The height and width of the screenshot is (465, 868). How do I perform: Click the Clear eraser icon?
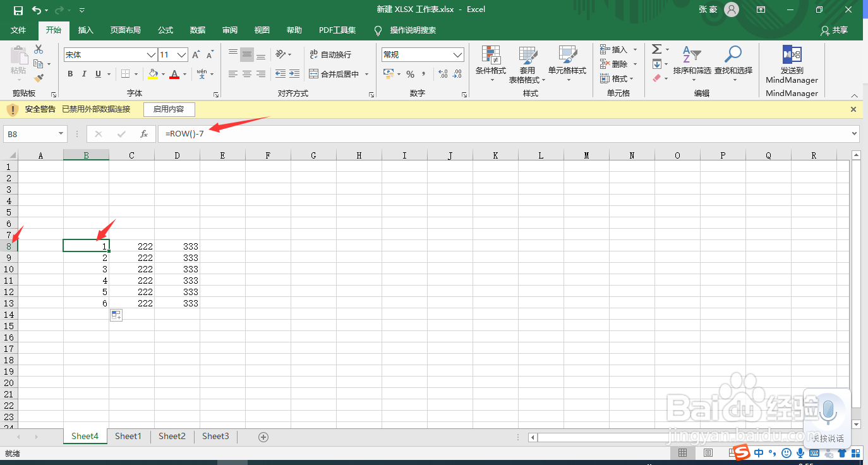(657, 78)
